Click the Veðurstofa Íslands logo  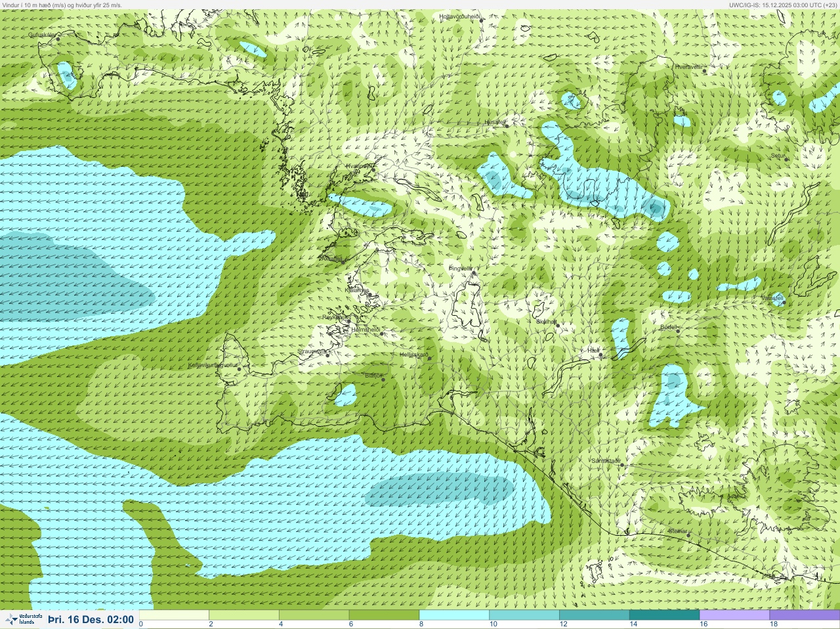pos(24,619)
